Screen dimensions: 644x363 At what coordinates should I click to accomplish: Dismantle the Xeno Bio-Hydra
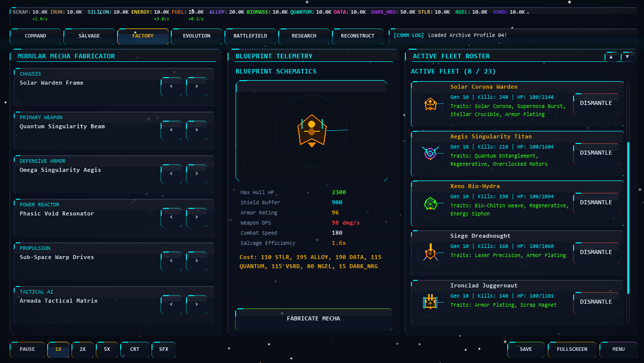(596, 203)
